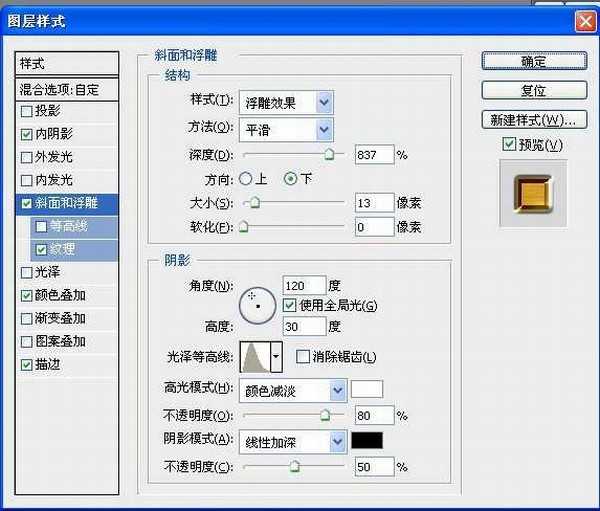Click the gold style preview thumbnail
Screen dimensions: 600x511
pyautogui.click(x=533, y=192)
